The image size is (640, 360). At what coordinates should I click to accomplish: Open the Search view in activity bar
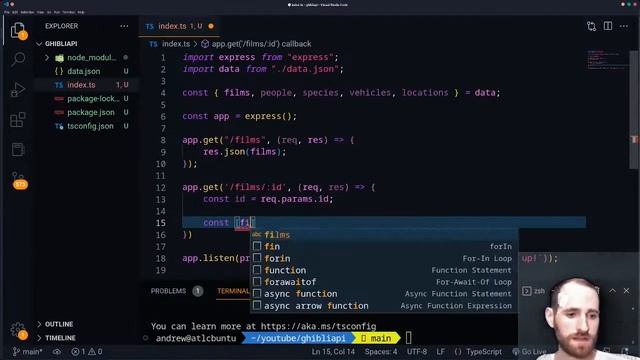click(18, 60)
